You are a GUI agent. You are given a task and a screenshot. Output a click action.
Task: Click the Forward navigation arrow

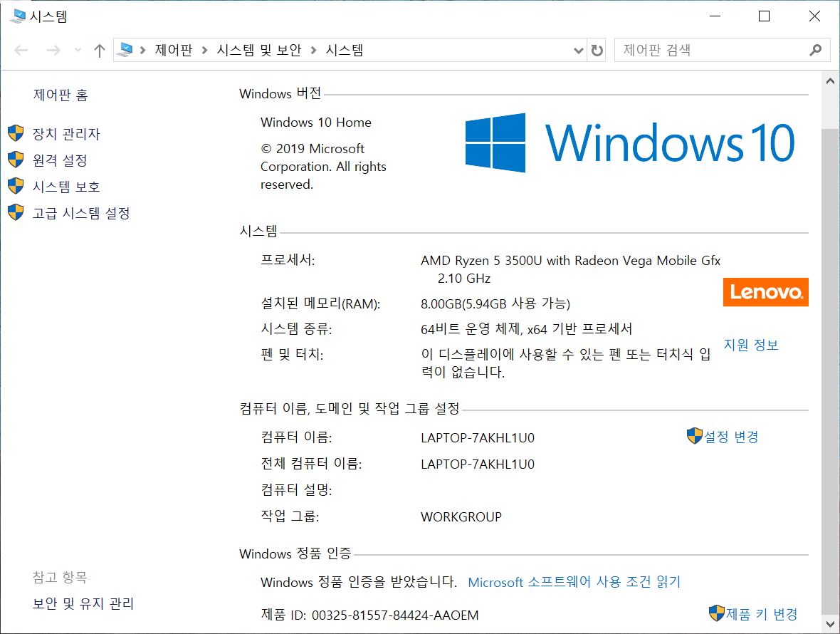coord(53,51)
